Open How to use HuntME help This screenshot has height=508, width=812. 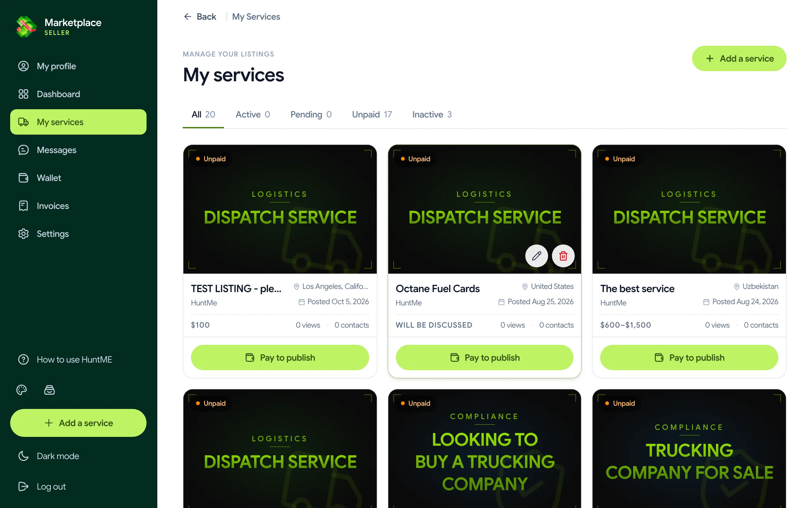point(78,359)
